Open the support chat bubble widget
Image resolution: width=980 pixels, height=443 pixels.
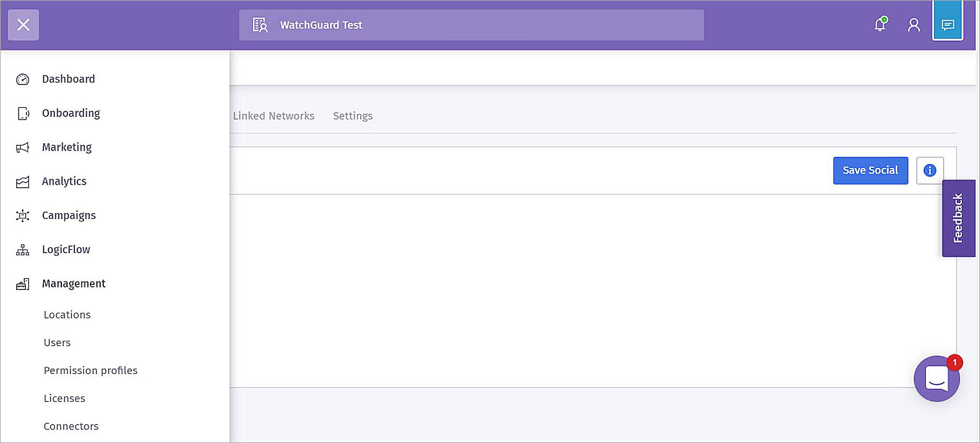[936, 378]
